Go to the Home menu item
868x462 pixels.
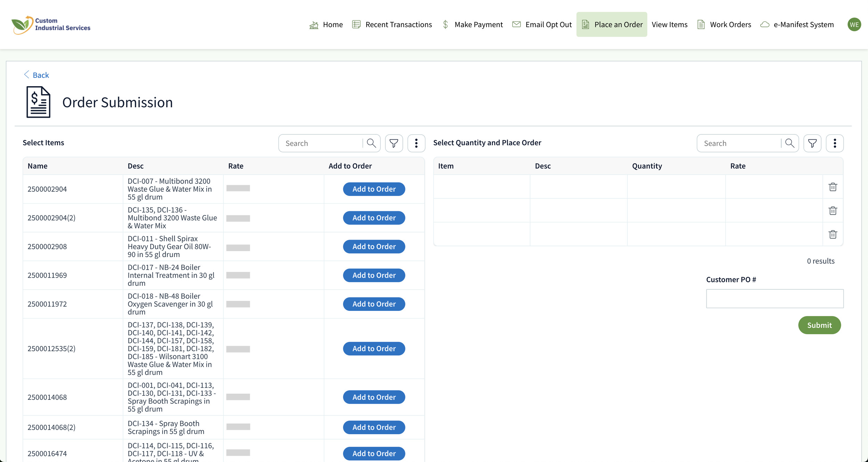coord(326,25)
